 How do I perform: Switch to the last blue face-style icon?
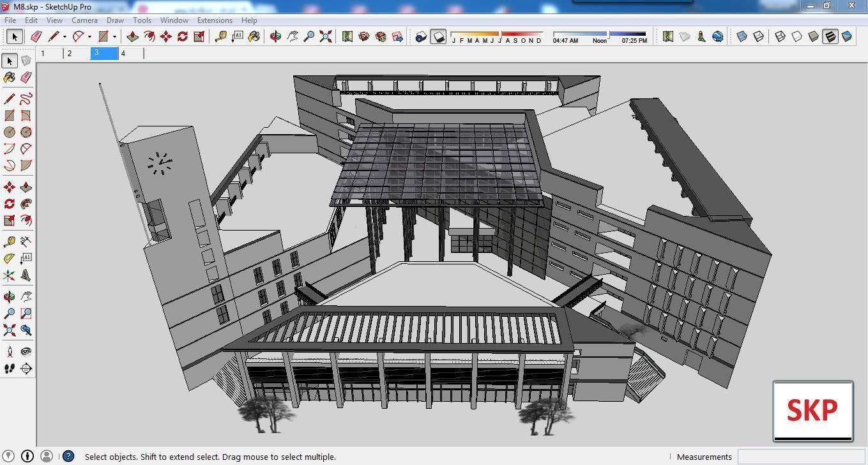pyautogui.click(x=846, y=36)
